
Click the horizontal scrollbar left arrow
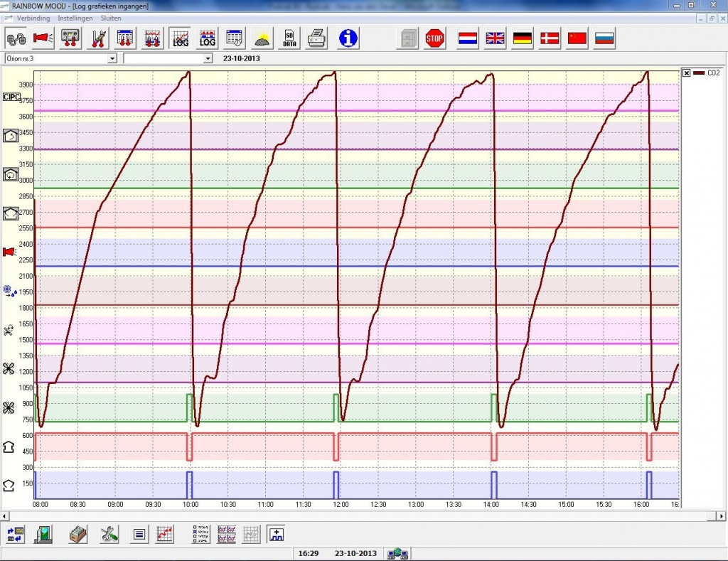[5, 515]
